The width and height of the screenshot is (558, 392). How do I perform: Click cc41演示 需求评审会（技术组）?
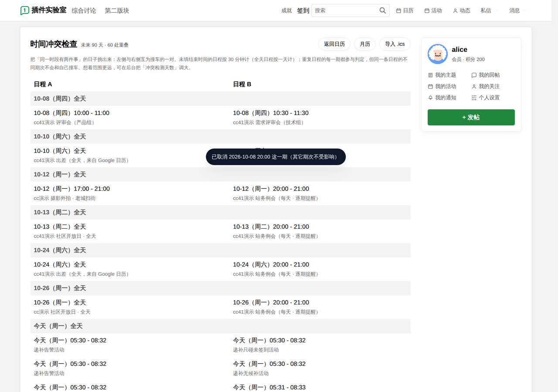point(269,122)
